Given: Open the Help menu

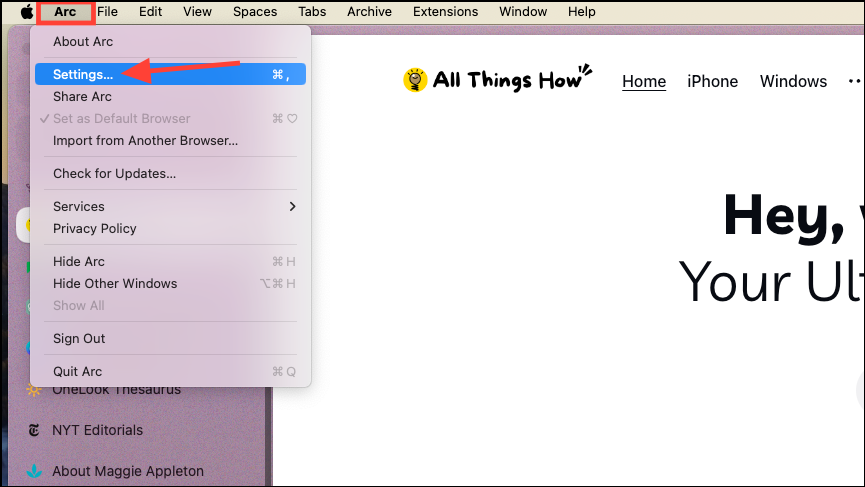Looking at the screenshot, I should pyautogui.click(x=582, y=12).
